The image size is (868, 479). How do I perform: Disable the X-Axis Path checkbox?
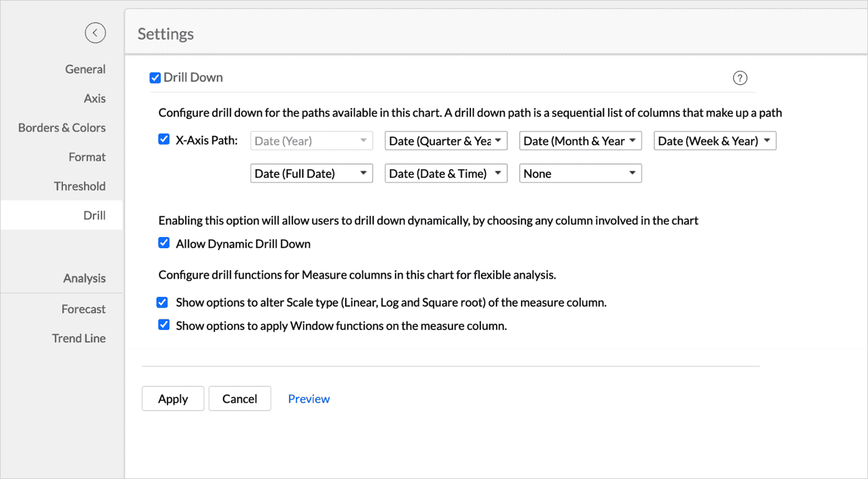[164, 140]
